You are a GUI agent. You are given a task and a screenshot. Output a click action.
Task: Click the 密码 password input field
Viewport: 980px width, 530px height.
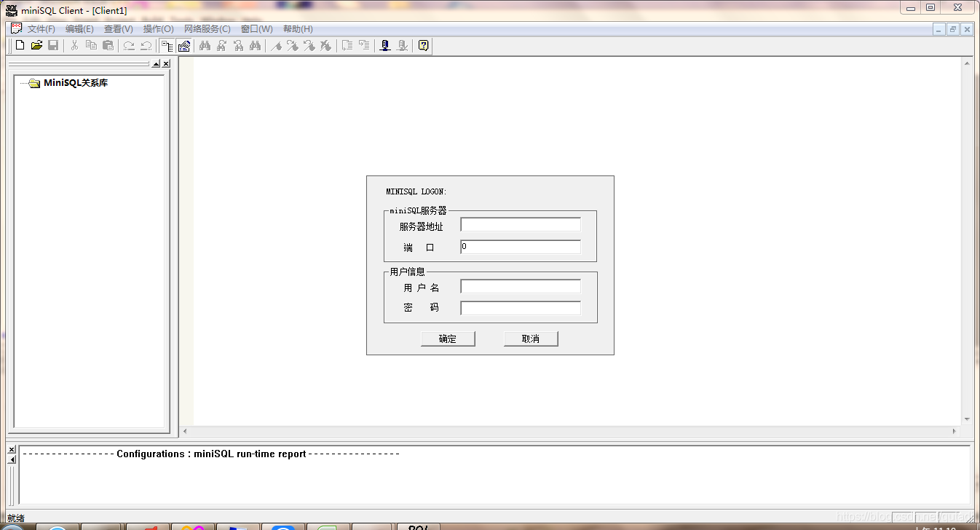pyautogui.click(x=521, y=308)
